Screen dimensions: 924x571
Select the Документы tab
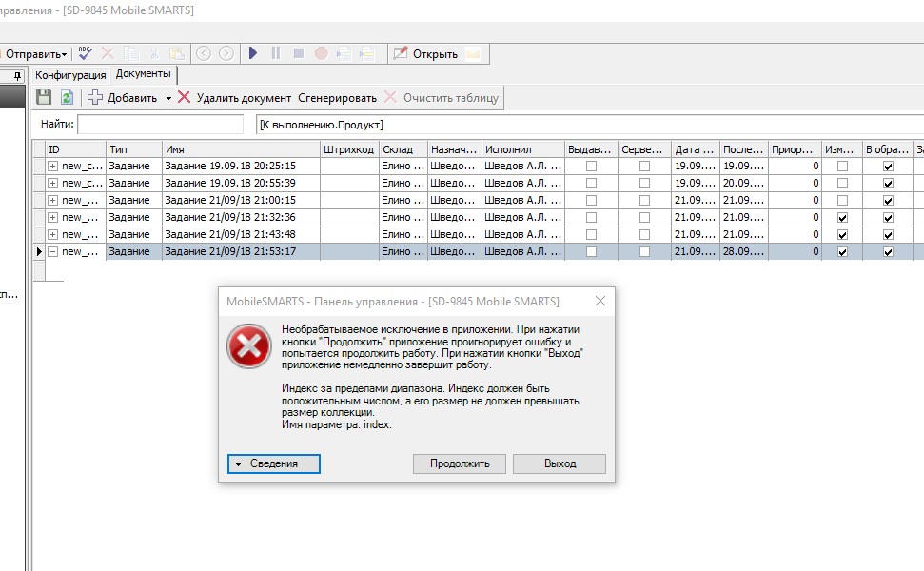143,73
